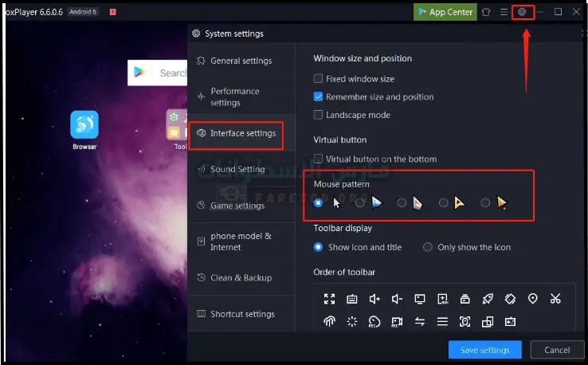Select the location pin icon
The image size is (588, 365).
(533, 300)
